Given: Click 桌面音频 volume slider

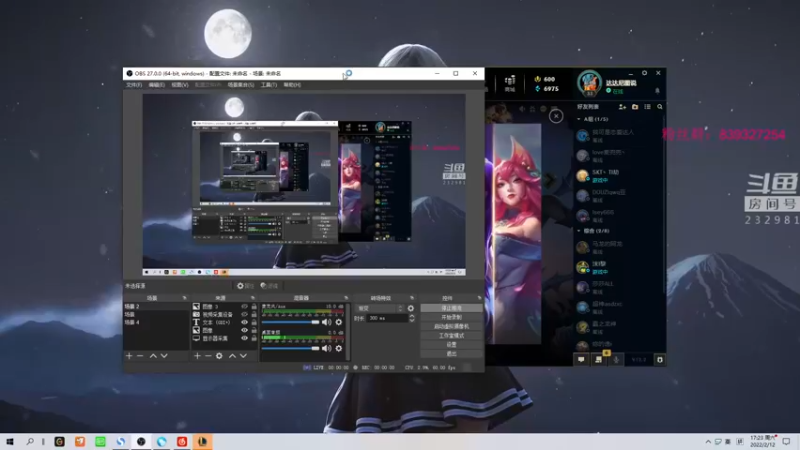Looking at the screenshot, I should point(291,348).
